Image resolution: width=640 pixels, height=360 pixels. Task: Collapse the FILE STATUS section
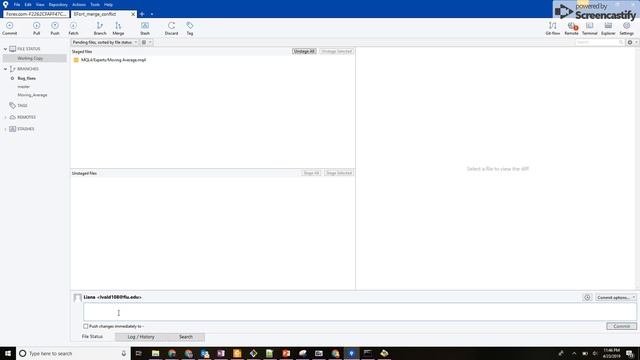pyautogui.click(x=5, y=49)
